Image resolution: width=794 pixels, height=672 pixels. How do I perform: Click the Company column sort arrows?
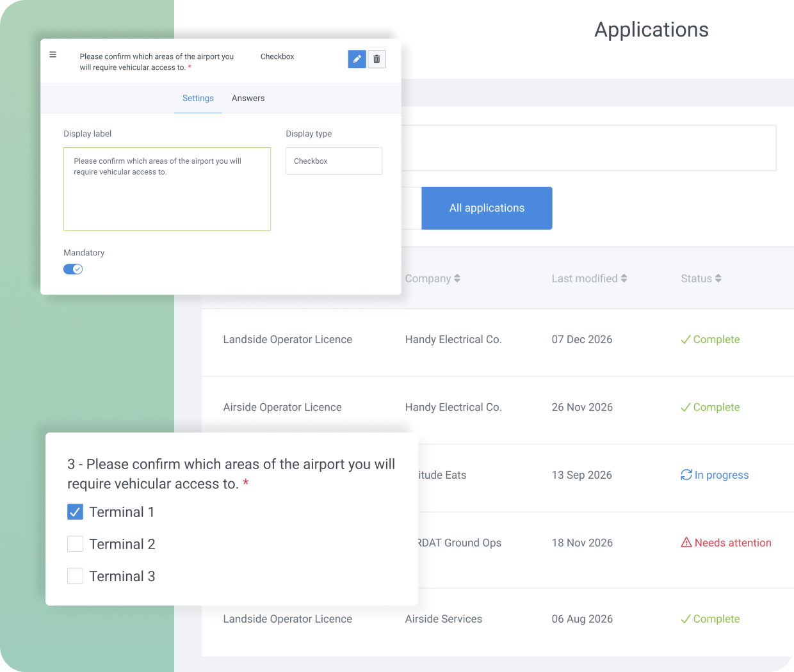click(457, 278)
